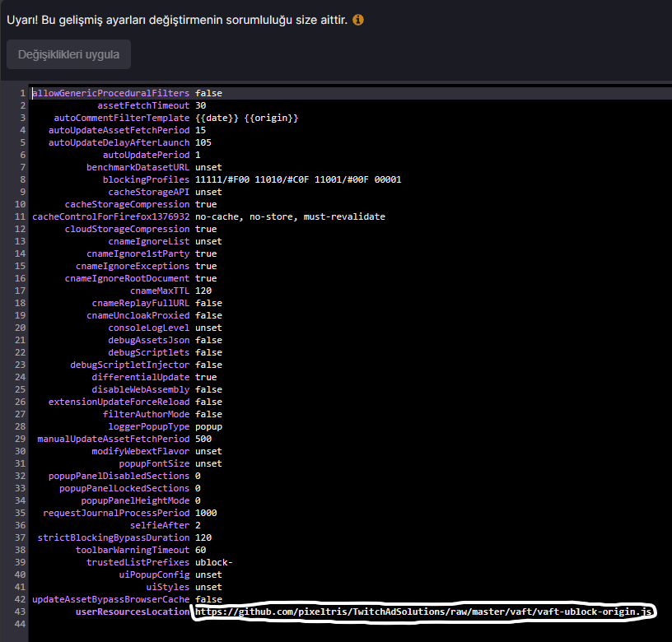Click the userResourcesLocation GitHub URL value
This screenshot has width=672, height=642.
pyautogui.click(x=423, y=612)
